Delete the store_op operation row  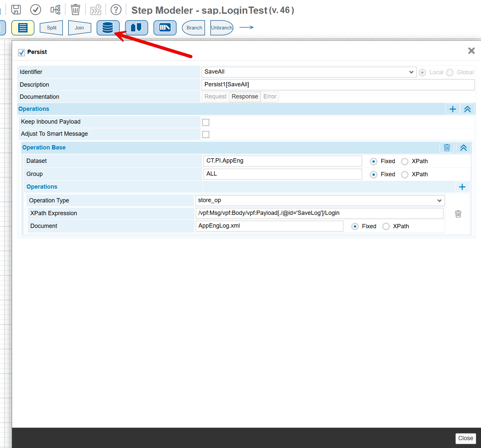pyautogui.click(x=458, y=214)
